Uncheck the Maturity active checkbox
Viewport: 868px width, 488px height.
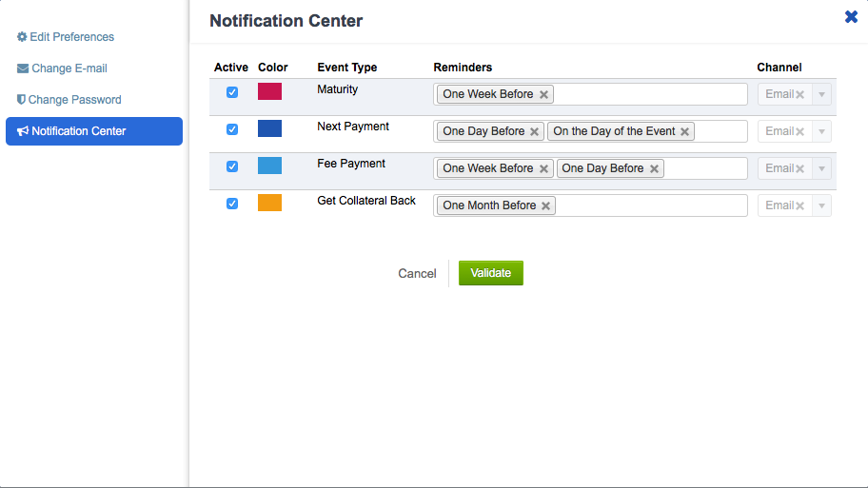pos(232,92)
